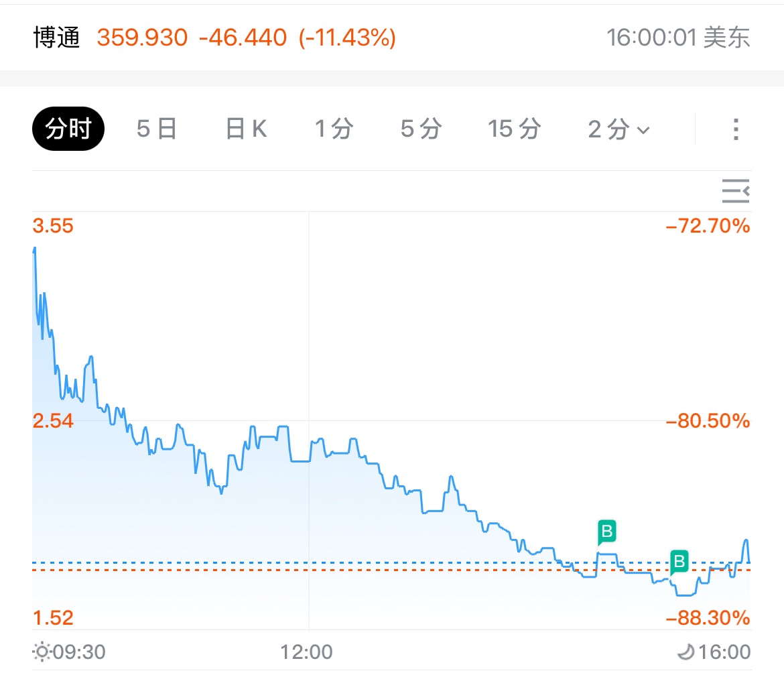Expand the 2分 interval dropdown
784x675 pixels.
point(618,129)
